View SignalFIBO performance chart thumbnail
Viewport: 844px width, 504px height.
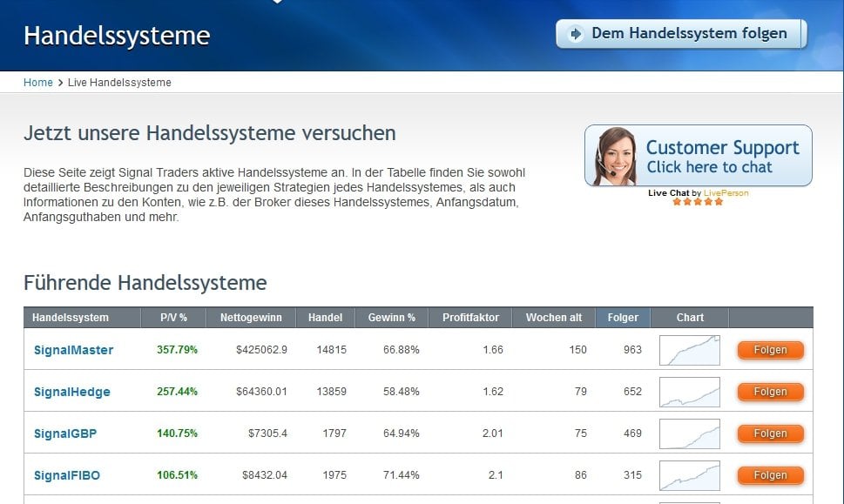coord(690,475)
